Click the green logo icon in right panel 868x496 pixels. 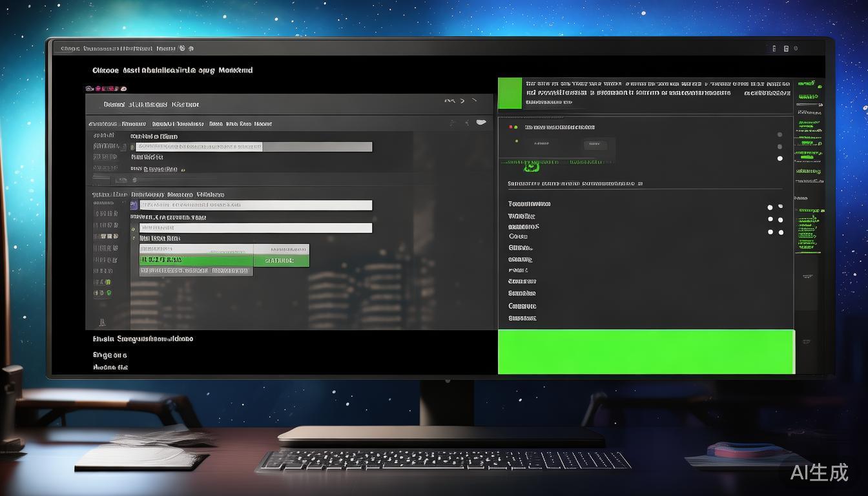click(531, 167)
